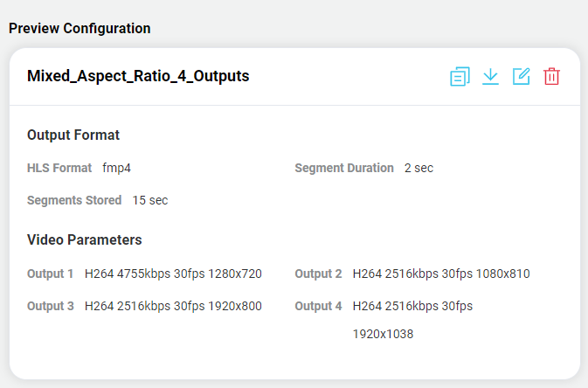This screenshot has width=588, height=388.
Task: Click the HLS Format label
Action: (59, 168)
